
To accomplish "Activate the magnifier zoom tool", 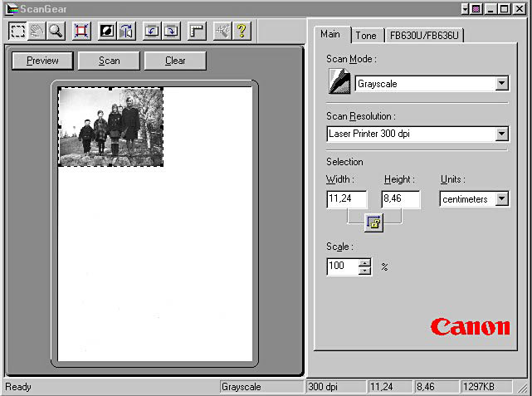I will point(56,31).
